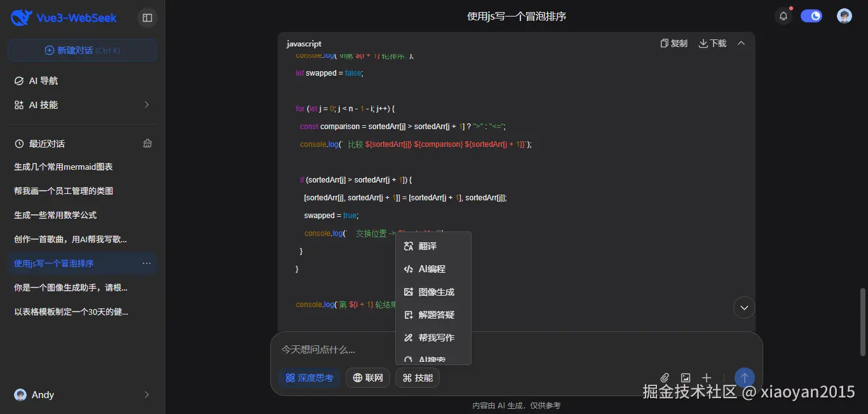Collapse the sidebar with the panel icon
Image resolution: width=868 pixels, height=414 pixels.
[147, 17]
